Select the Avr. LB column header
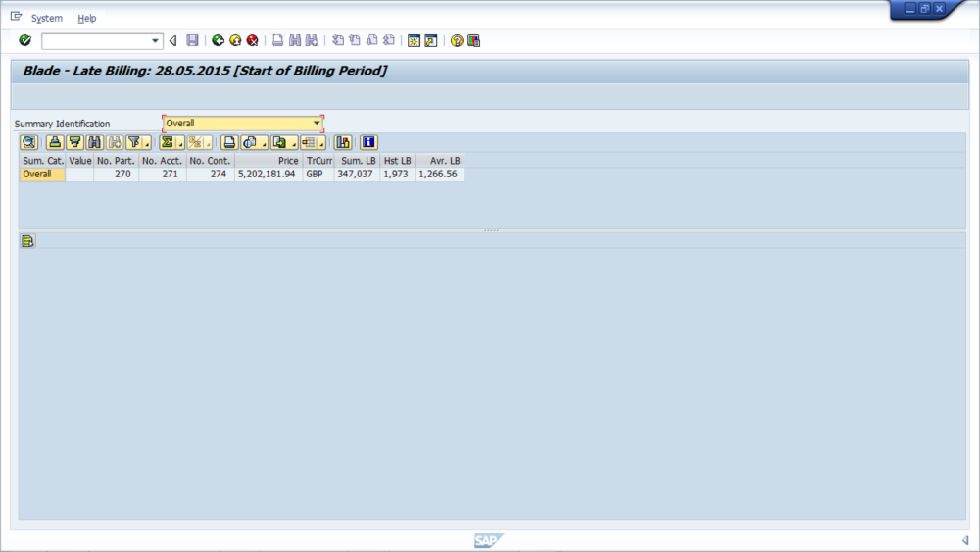The width and height of the screenshot is (980, 552). pos(440,161)
